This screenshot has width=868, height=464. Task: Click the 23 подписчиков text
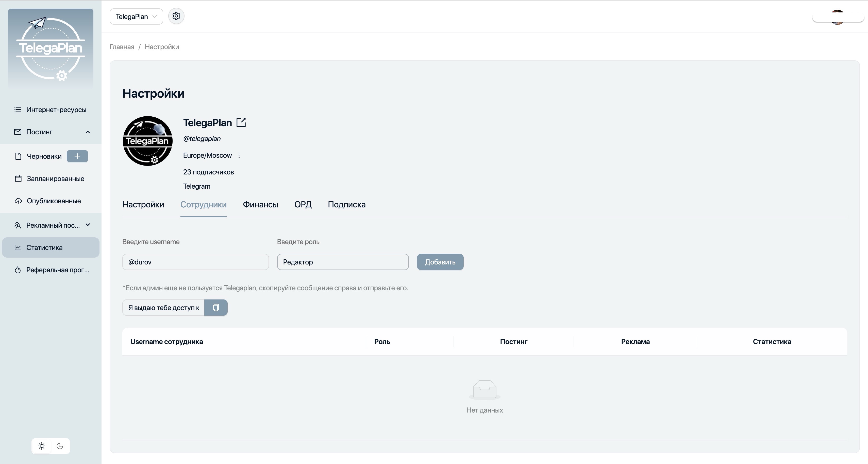tap(209, 172)
